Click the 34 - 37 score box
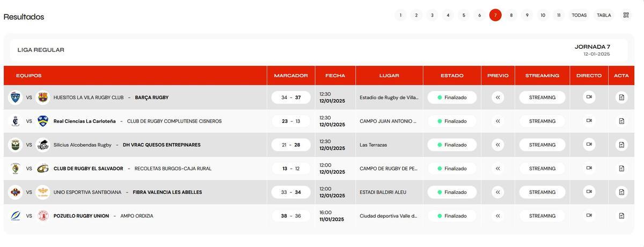The image size is (644, 247). tap(291, 98)
